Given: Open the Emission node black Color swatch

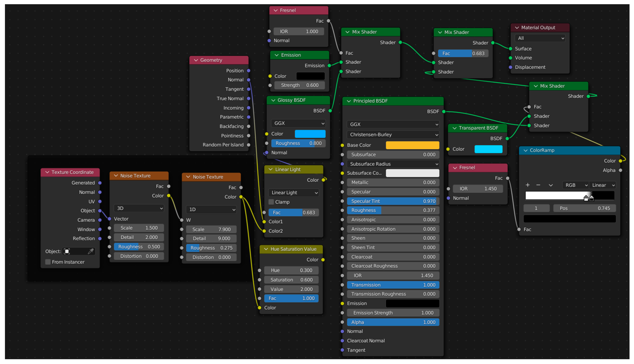Looking at the screenshot, I should tap(310, 76).
